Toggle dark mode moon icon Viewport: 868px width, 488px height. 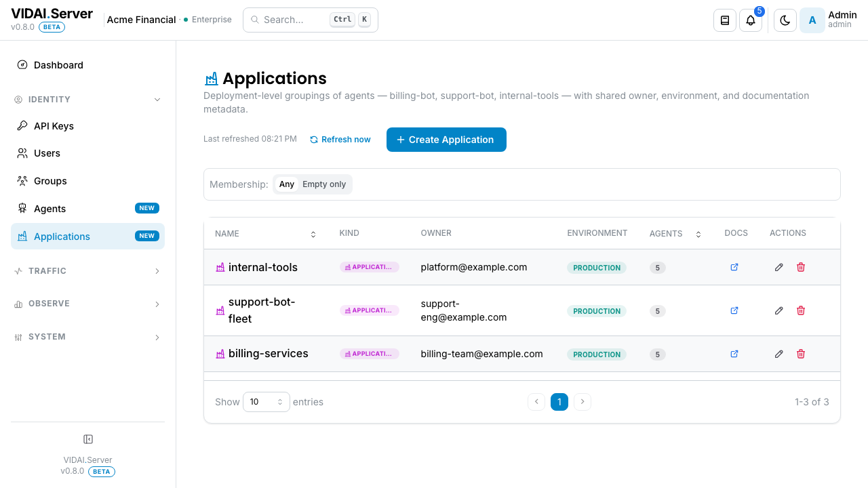[785, 20]
